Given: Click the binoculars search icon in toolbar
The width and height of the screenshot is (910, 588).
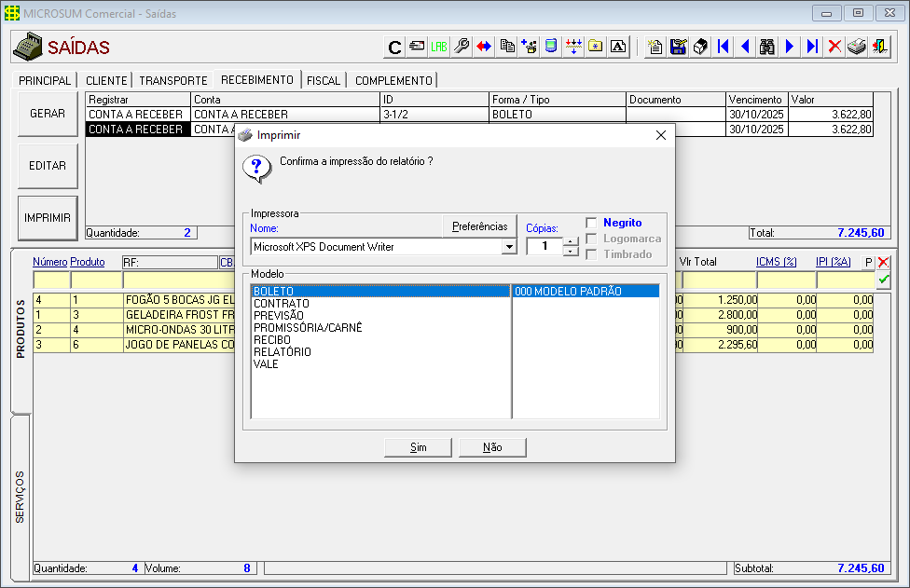Looking at the screenshot, I should pos(767,47).
